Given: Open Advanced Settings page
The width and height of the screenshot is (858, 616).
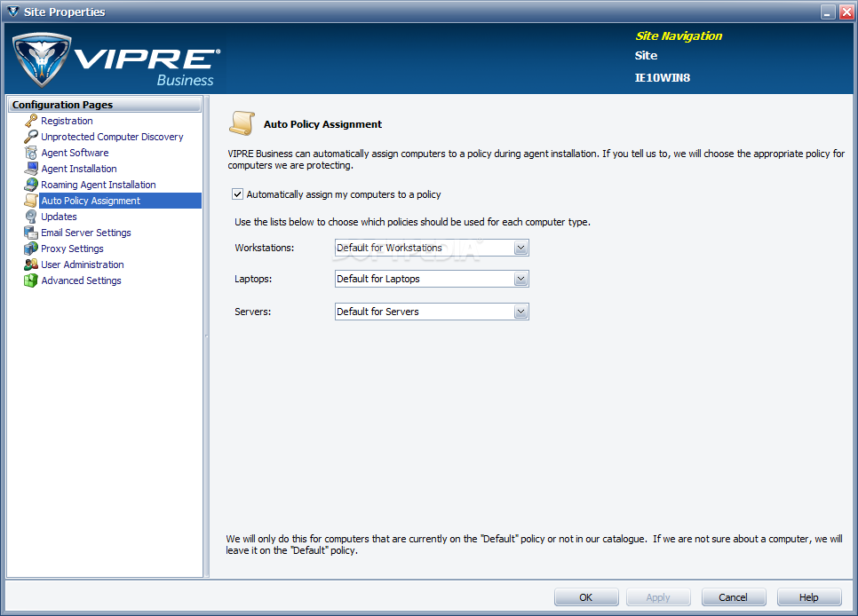Looking at the screenshot, I should 81,280.
